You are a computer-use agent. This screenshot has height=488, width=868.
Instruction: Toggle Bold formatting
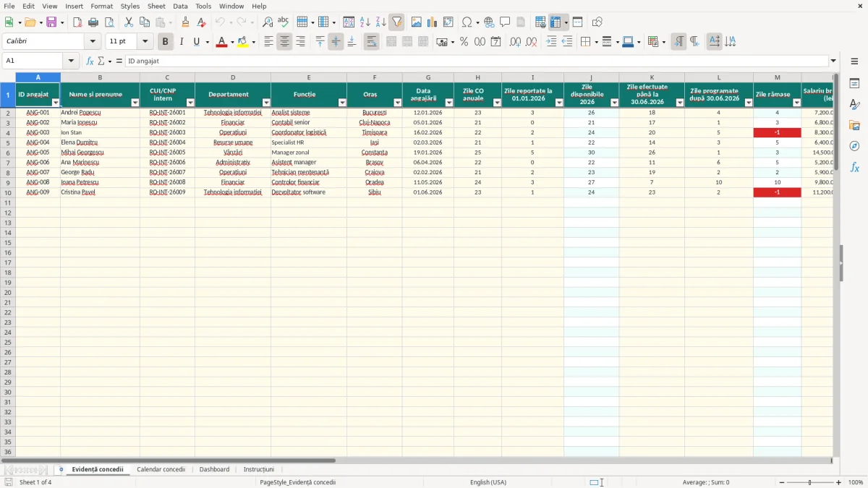click(166, 42)
